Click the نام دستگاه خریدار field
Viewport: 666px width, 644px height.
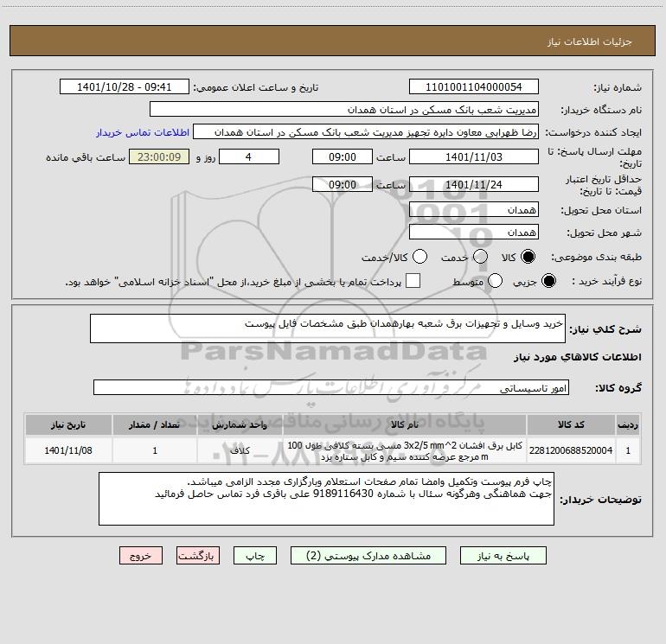[x=344, y=110]
